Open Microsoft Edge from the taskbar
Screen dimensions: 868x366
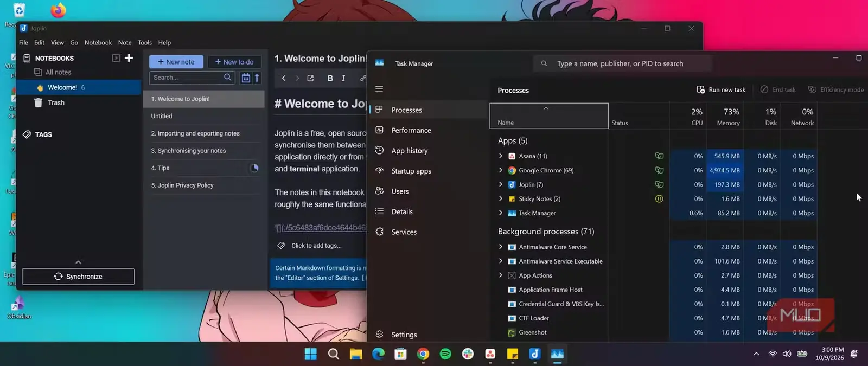(x=378, y=354)
